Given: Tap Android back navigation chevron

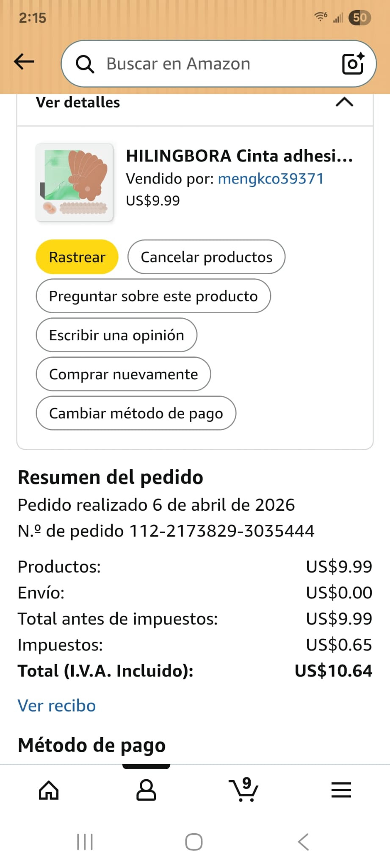Looking at the screenshot, I should click(303, 842).
